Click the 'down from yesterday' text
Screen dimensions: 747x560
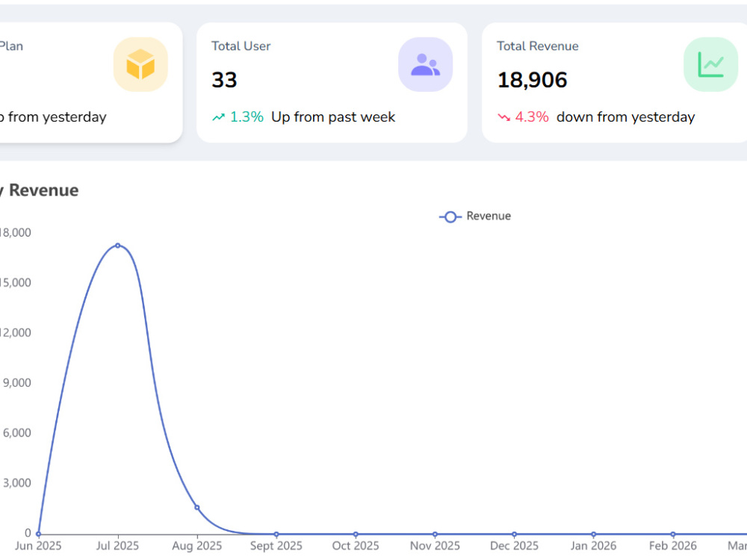tap(625, 117)
